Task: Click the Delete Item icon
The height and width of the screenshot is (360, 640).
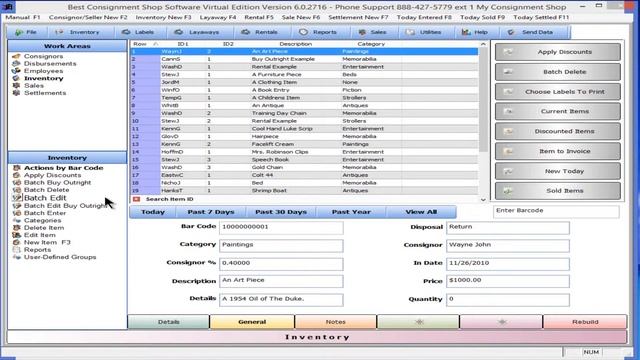Action: [16, 228]
